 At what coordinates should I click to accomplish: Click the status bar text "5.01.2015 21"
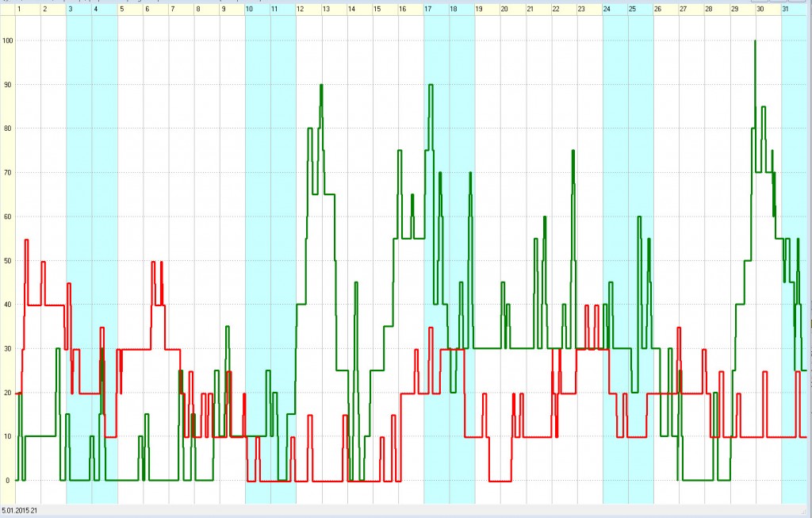(19, 511)
